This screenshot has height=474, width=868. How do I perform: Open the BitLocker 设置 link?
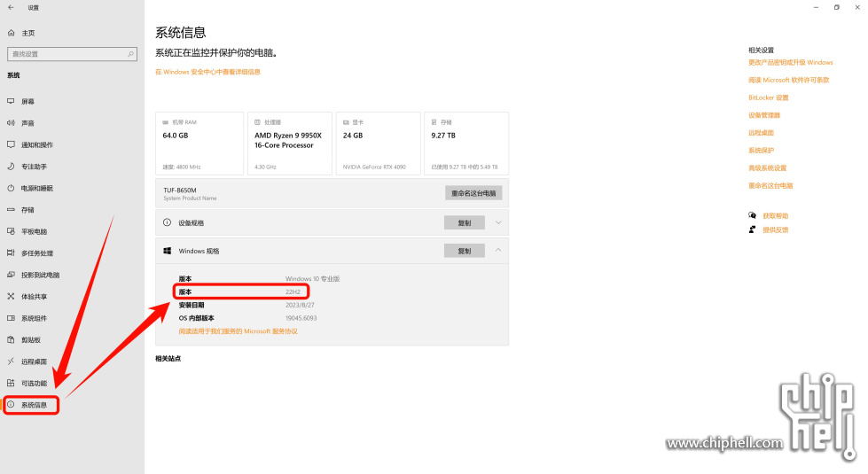click(x=769, y=97)
